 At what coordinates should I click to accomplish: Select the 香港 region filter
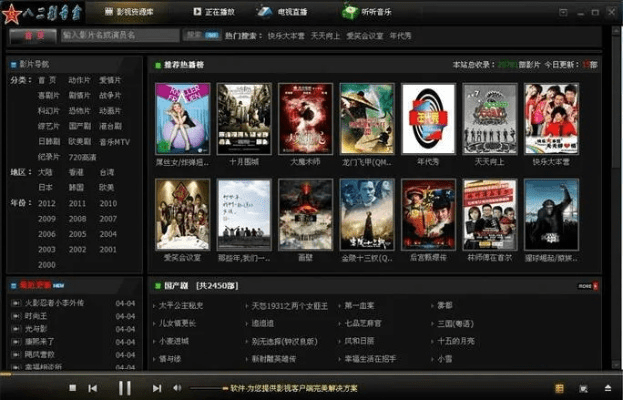point(78,172)
